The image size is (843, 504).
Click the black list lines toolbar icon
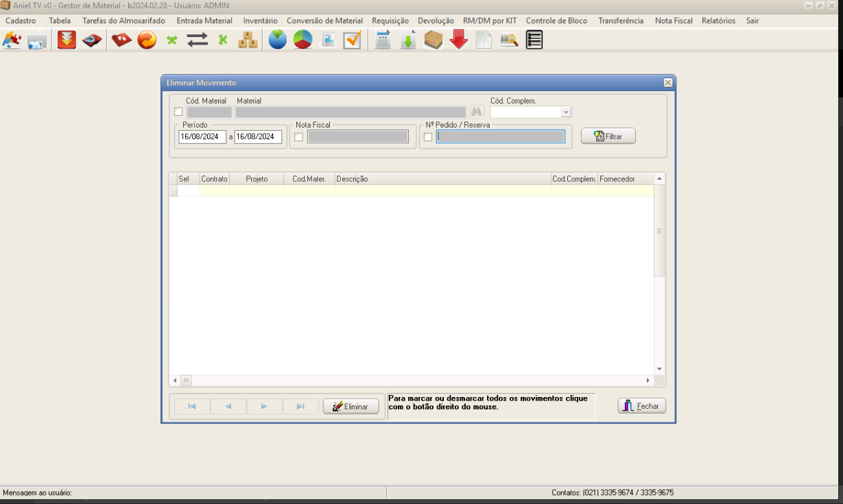point(534,40)
